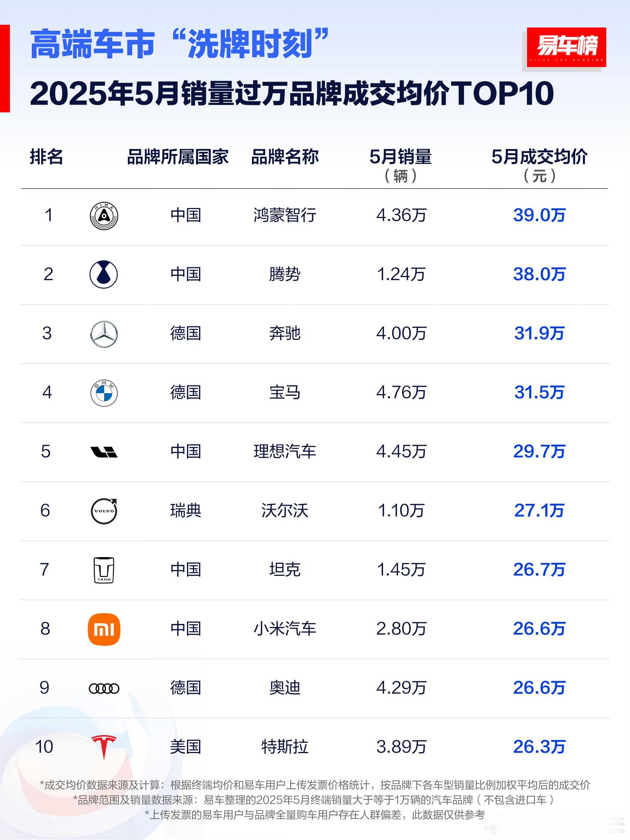The image size is (630, 840).
Task: Click the HIMA 鸿蒙智行 brand logo
Action: pos(104,216)
